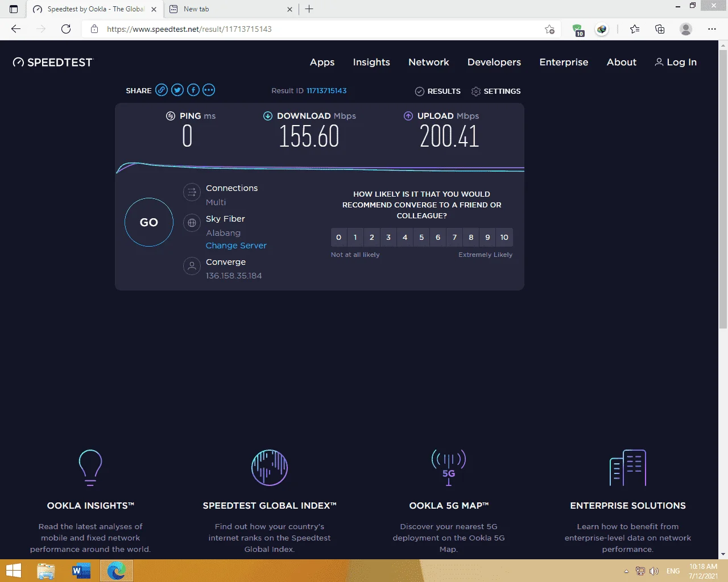
Task: Open SPEEDTEST GLOBAL INDEX heading link
Action: [x=270, y=506]
